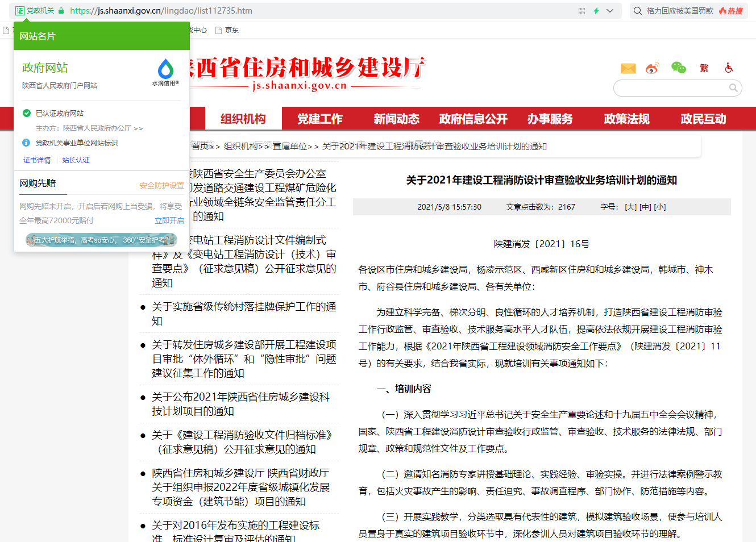Image resolution: width=756 pixels, height=542 pixels.
Task: Open the WeChat icon in header
Action: [x=679, y=68]
